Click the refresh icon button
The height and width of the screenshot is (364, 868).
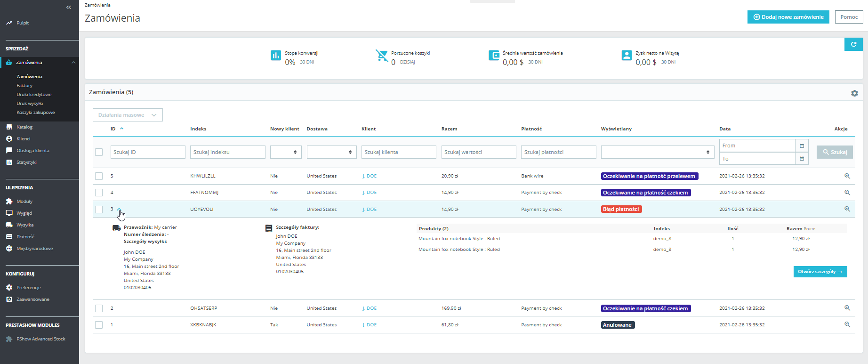pos(853,44)
